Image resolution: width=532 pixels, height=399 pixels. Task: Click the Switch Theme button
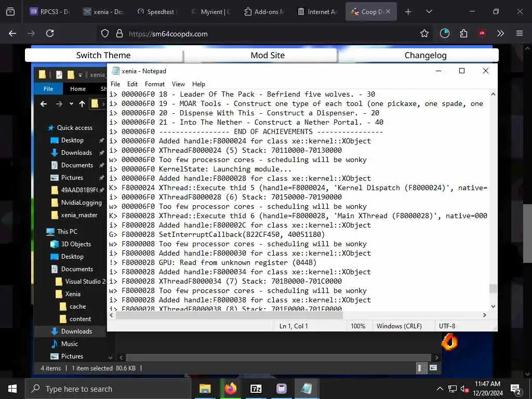pos(103,55)
